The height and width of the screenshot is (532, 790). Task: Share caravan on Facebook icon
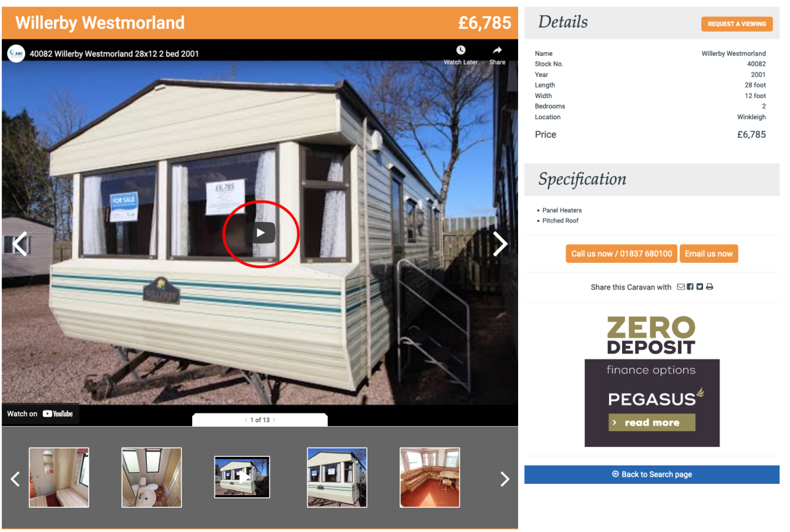point(690,287)
